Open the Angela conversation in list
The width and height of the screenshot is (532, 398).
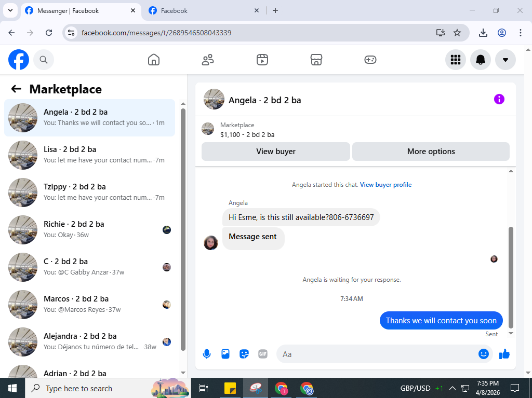tap(89, 118)
